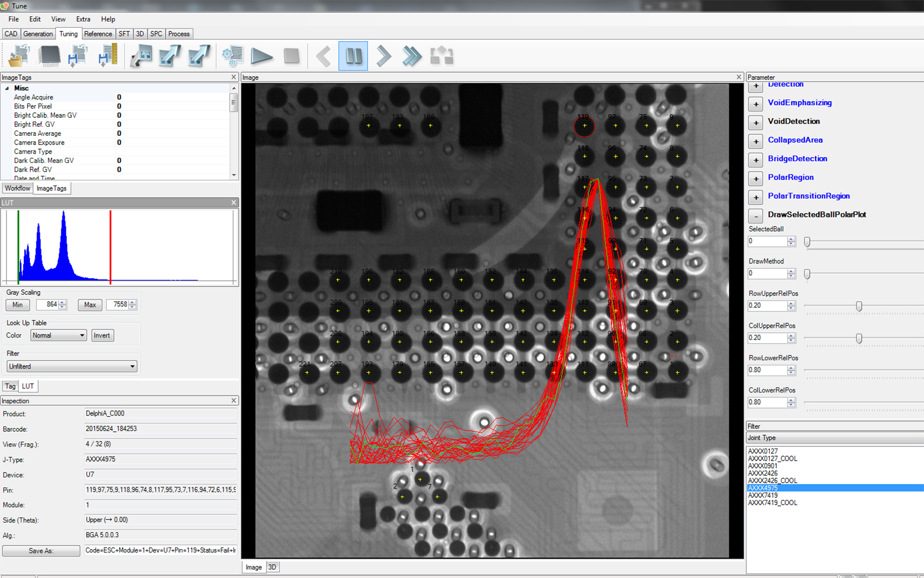
Task: Switch to the Reference tab
Action: pos(98,34)
